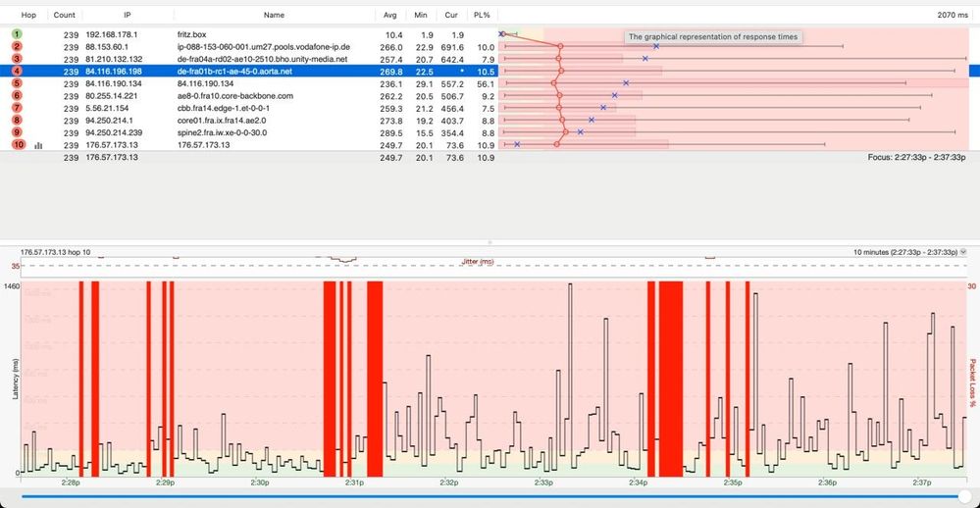Select the vodafone-ip.de pool host name
The height and width of the screenshot is (508, 980).
click(264, 47)
